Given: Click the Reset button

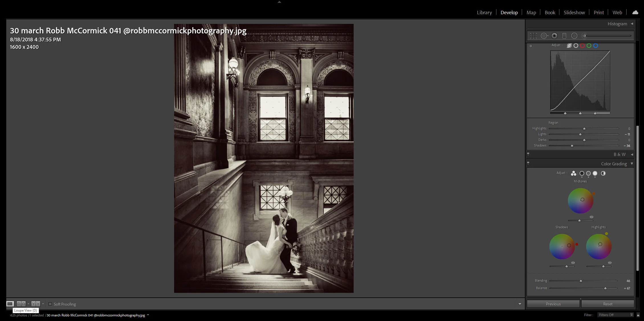Looking at the screenshot, I should click(x=607, y=304).
